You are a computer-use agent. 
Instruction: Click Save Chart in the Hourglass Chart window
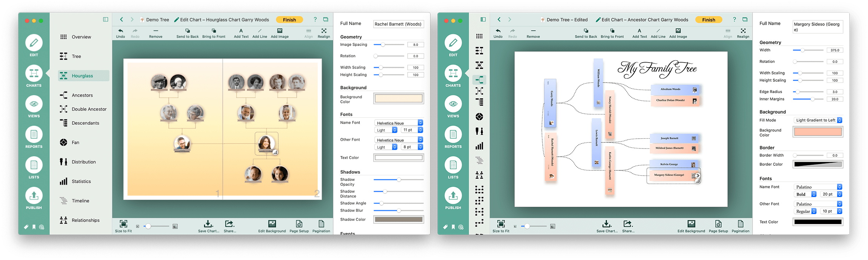(x=208, y=226)
